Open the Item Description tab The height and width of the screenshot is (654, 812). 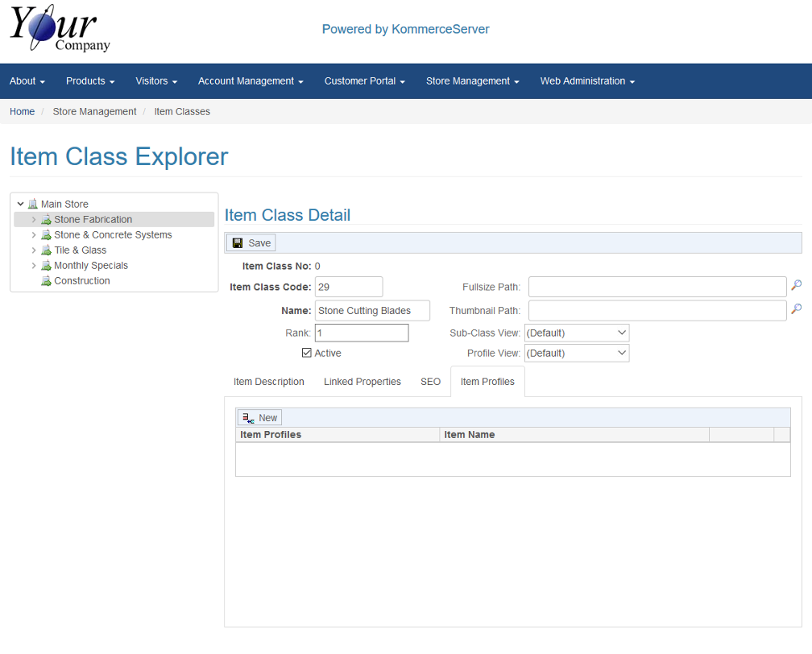tap(268, 382)
